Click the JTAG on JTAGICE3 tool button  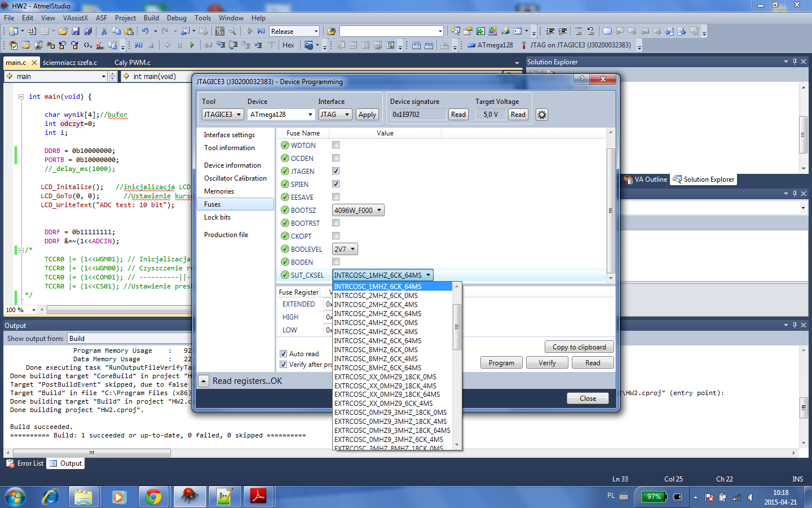575,45
